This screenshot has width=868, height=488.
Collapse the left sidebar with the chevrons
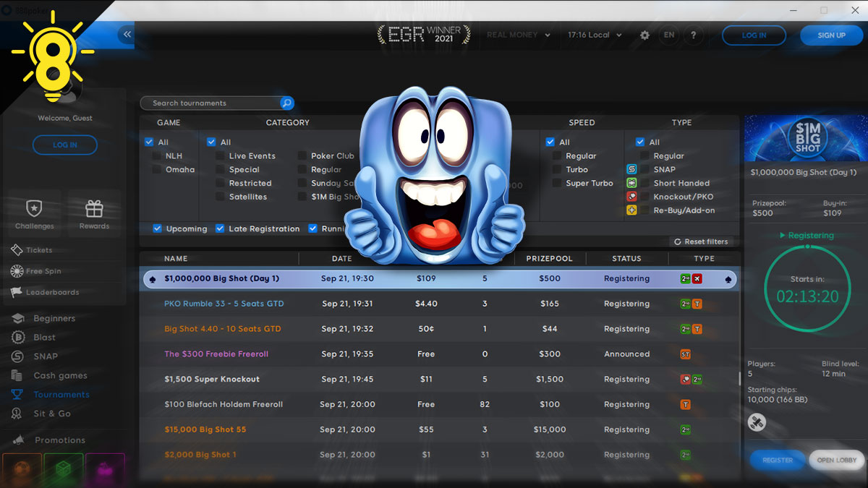coord(127,34)
